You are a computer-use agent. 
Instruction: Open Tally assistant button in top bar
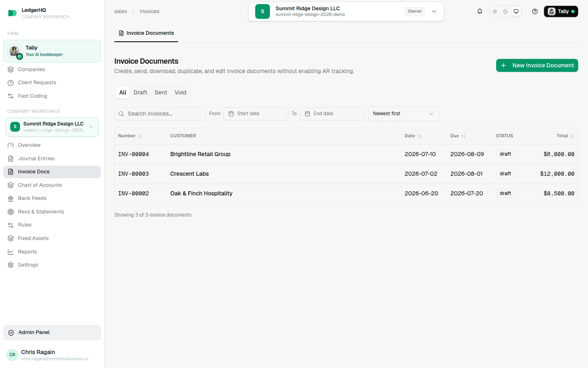coord(561,11)
